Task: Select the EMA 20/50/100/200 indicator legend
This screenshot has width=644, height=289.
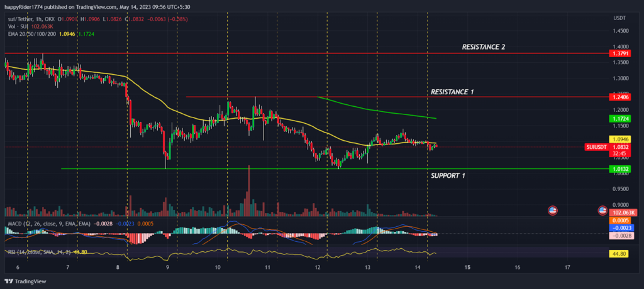Action: (31, 33)
